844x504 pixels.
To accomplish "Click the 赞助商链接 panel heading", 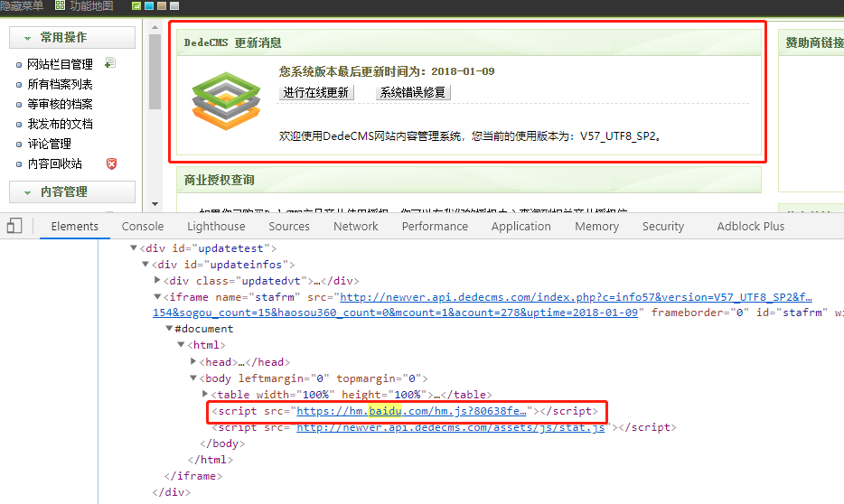I will click(x=814, y=42).
